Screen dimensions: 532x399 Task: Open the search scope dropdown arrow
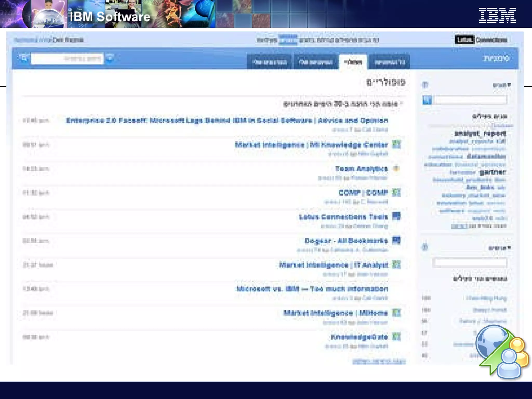[x=110, y=58]
